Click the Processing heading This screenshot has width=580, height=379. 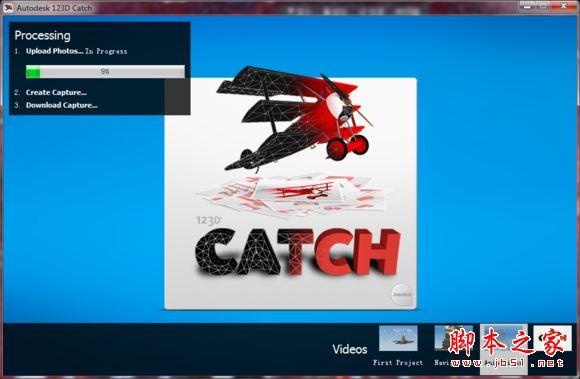[42, 35]
